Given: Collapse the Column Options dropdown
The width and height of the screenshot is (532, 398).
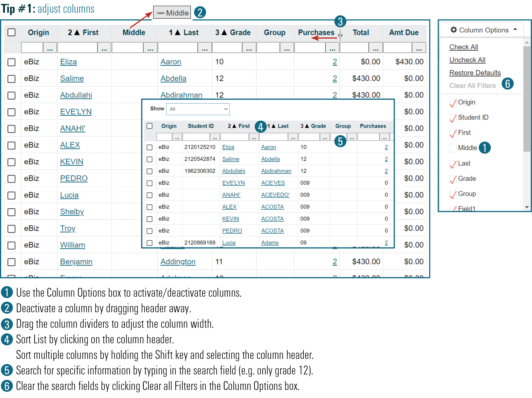Looking at the screenshot, I should (515, 29).
